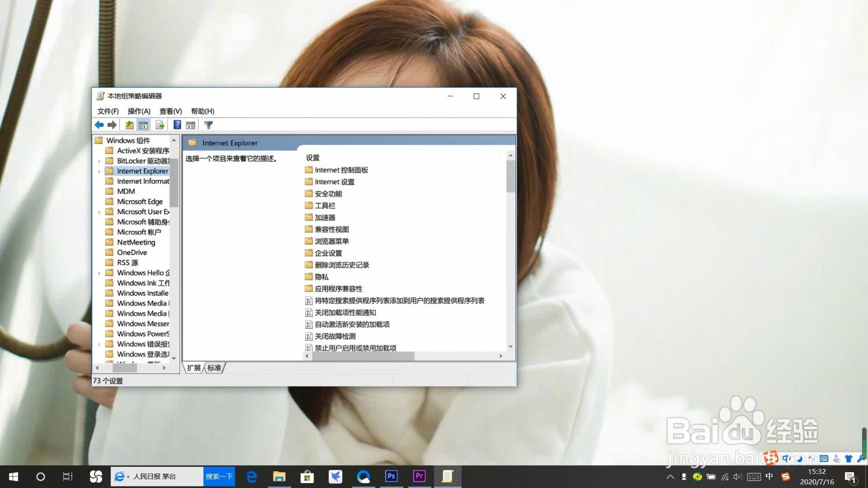868x488 pixels.
Task: Click the Windows Start button
Action: [14, 477]
